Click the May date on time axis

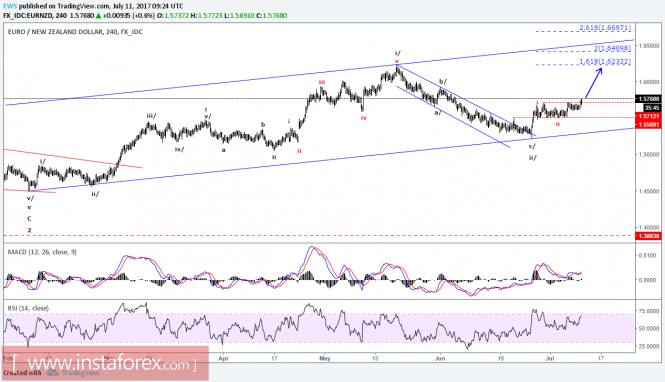324,358
